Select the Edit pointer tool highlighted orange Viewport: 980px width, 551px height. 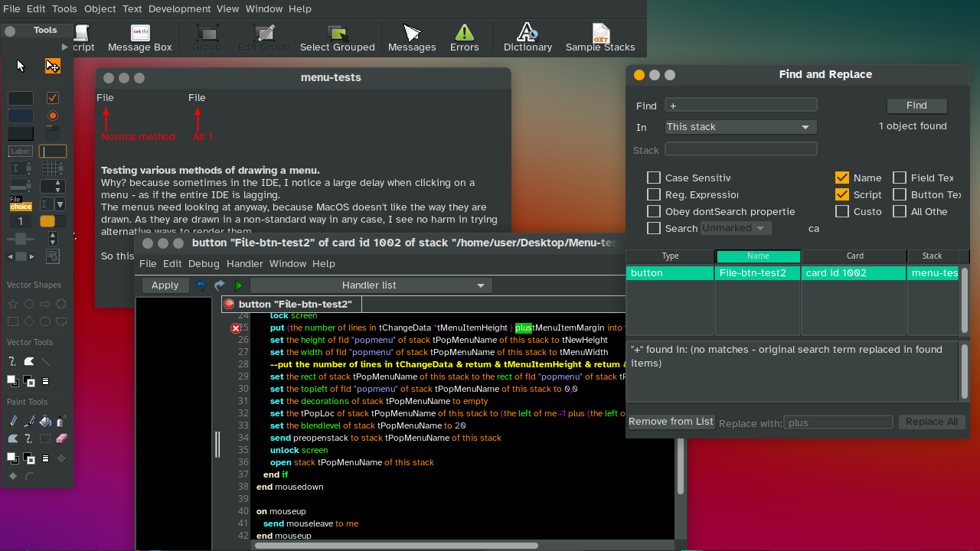point(53,66)
